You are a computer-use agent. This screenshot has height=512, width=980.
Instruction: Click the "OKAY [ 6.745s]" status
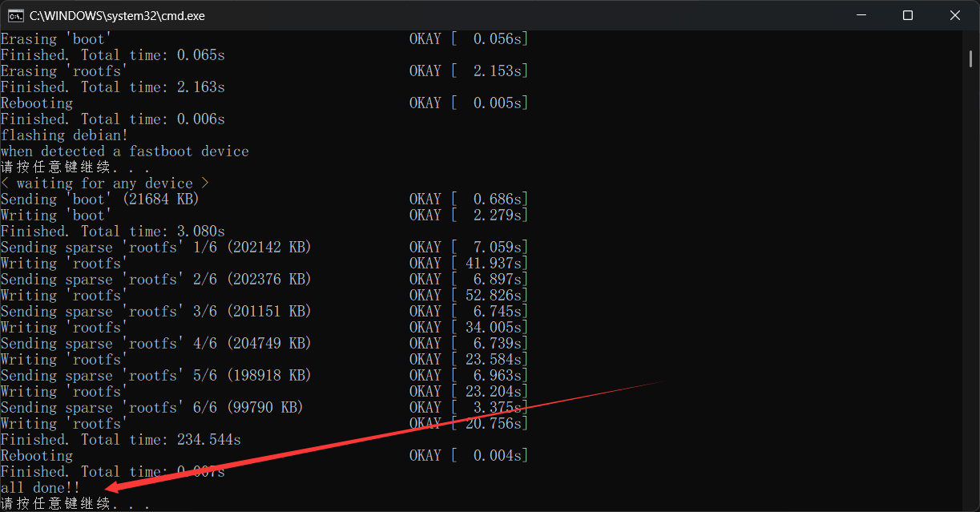click(x=469, y=312)
